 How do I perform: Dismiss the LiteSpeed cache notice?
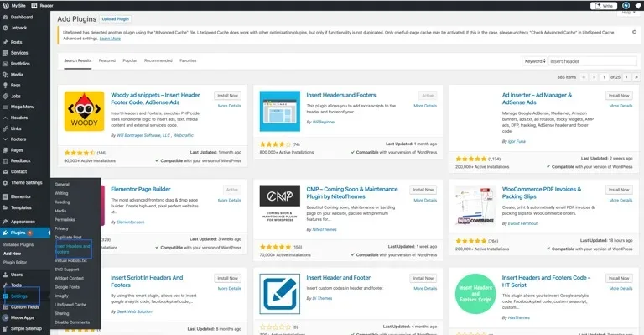coord(634,32)
